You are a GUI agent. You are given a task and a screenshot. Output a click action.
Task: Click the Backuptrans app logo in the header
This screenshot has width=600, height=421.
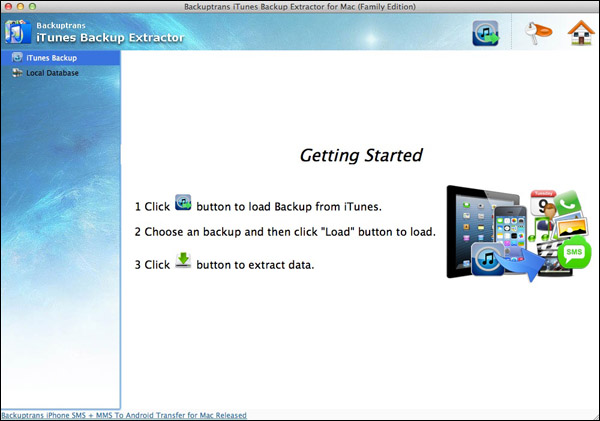pyautogui.click(x=18, y=32)
